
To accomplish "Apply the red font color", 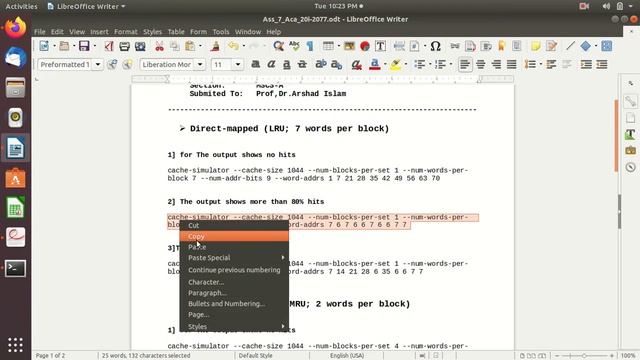I will click(374, 64).
